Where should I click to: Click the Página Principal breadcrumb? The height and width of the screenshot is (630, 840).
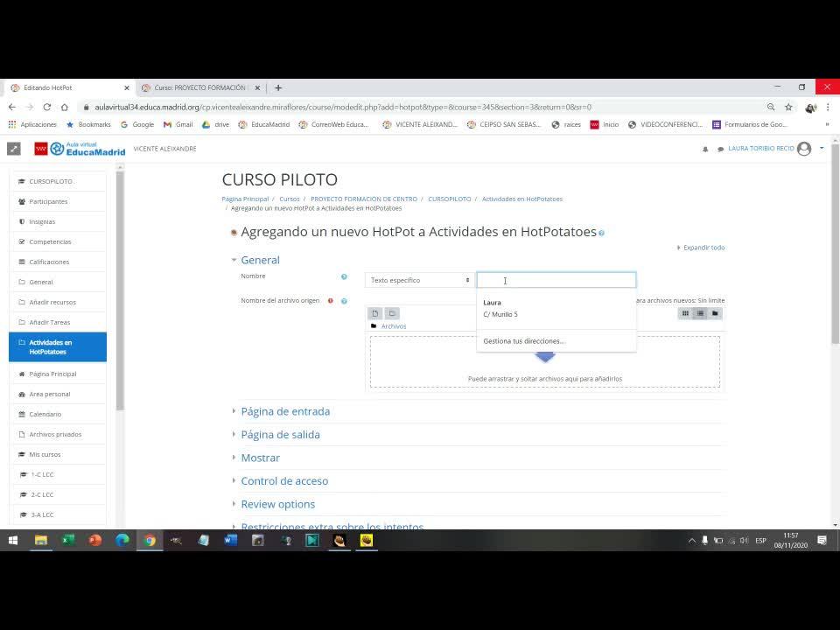[245, 199]
